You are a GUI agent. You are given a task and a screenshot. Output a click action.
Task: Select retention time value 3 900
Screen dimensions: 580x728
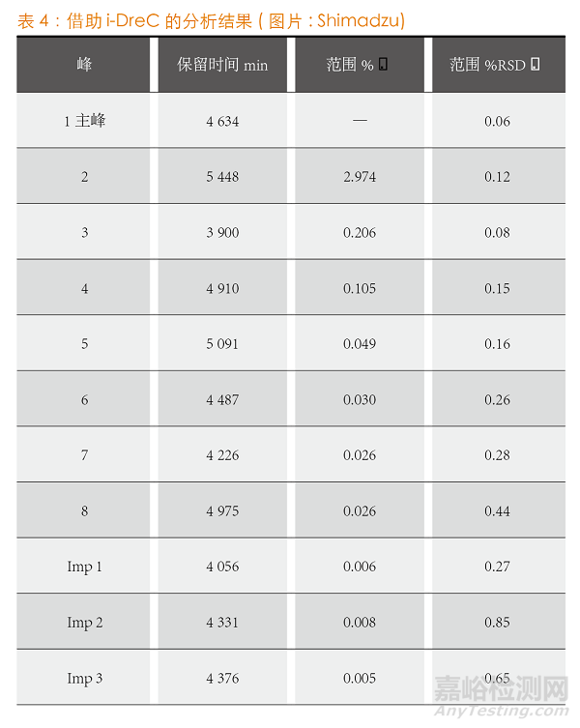[222, 233]
